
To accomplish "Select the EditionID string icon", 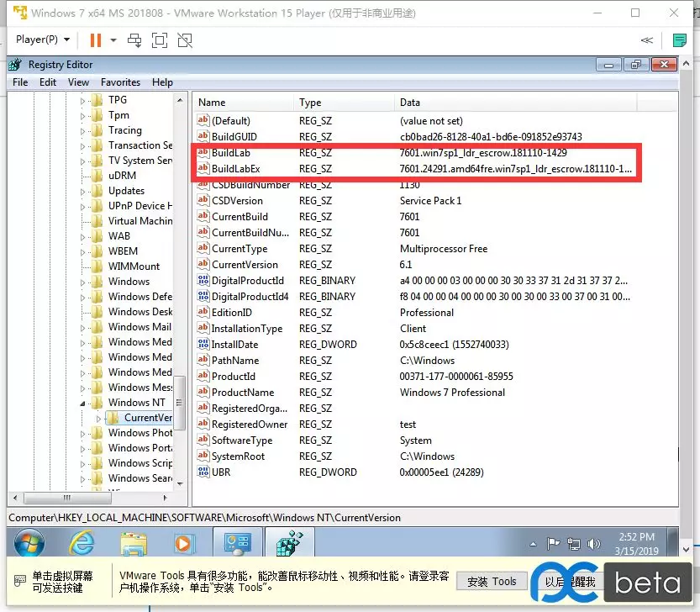I will coord(203,312).
